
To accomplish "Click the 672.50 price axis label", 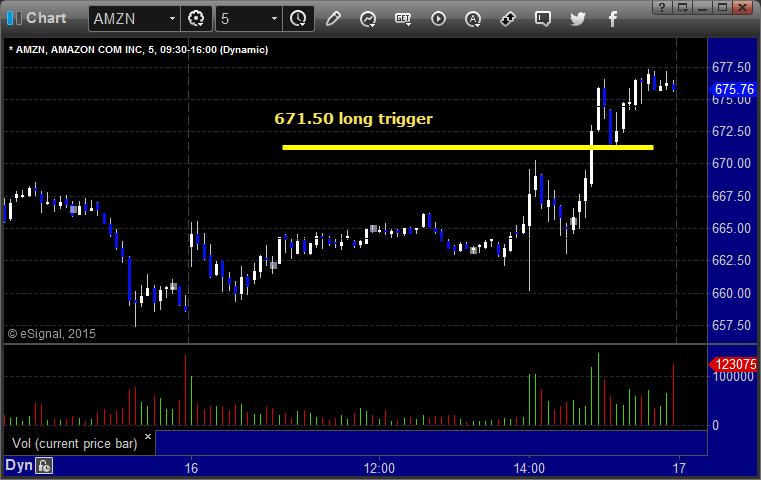I will 731,131.
